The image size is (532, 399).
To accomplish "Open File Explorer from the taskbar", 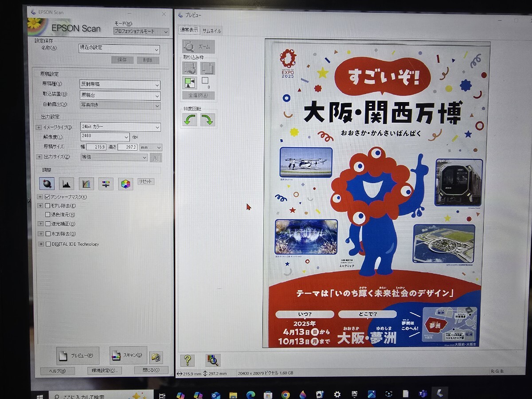I will click(233, 395).
